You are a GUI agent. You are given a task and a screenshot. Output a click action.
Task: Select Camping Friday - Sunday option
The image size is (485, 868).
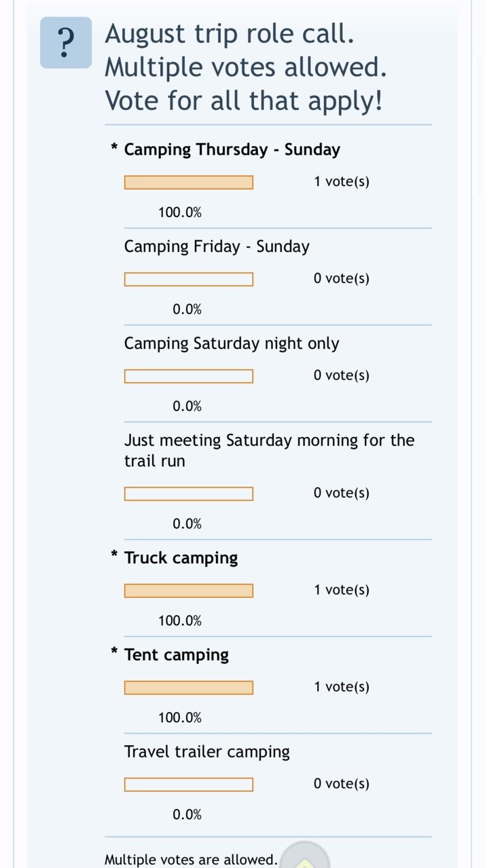click(217, 246)
